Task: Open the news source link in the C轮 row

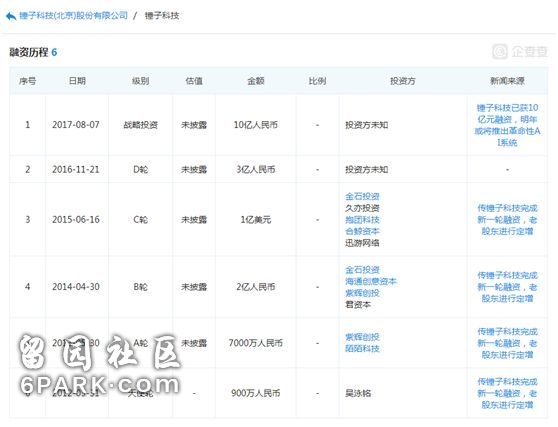Action: [507, 220]
